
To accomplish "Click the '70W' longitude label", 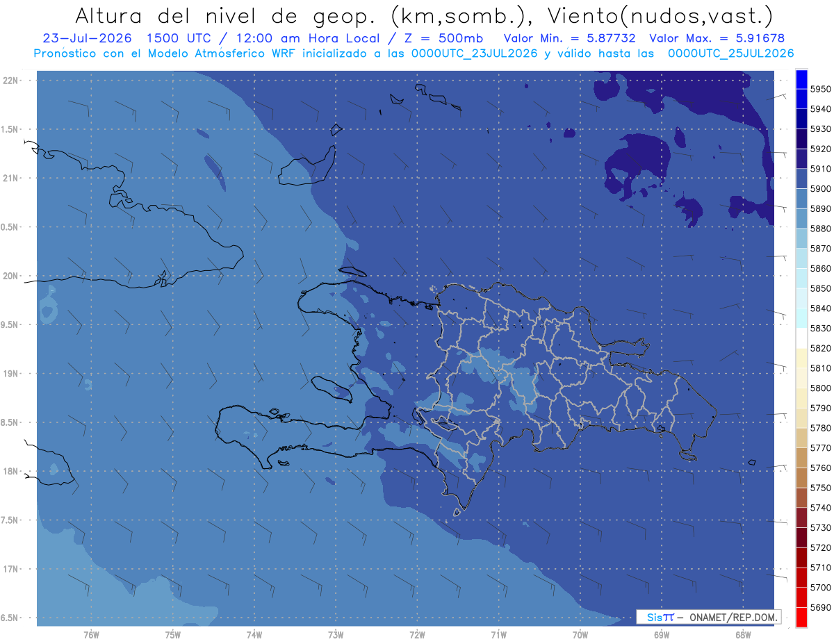I will pyautogui.click(x=580, y=635).
